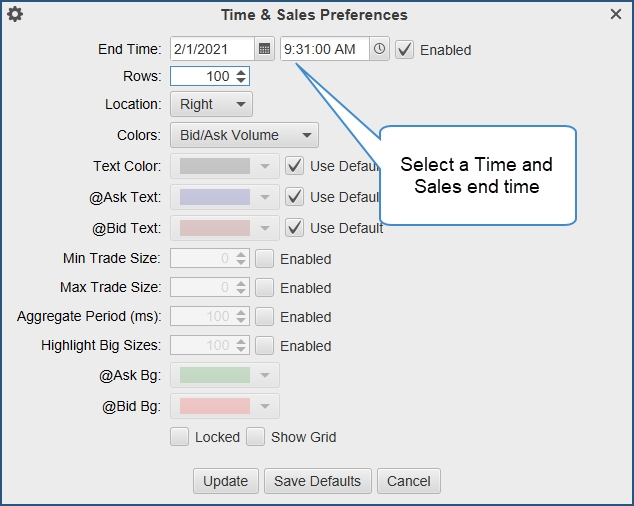Screen dimensions: 634x506
Task: Click the clock icon beside the time field
Action: pos(379,49)
